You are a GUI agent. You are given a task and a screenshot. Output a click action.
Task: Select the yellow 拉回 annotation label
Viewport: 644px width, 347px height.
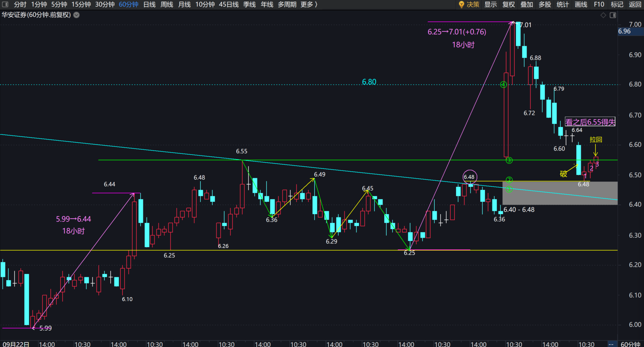click(x=596, y=139)
